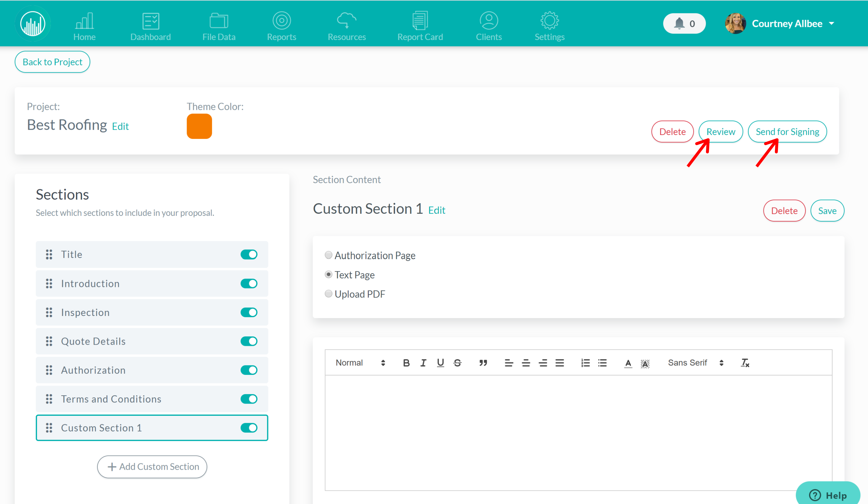Toggle bold formatting
868x504 pixels.
point(406,363)
